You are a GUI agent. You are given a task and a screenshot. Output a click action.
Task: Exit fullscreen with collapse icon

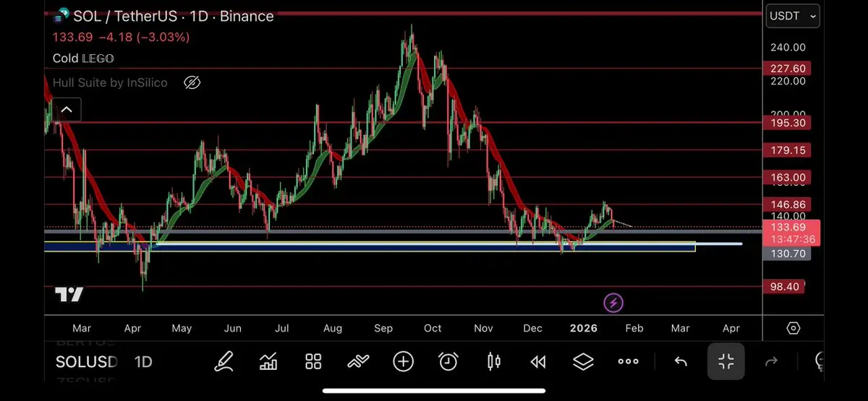[x=726, y=361]
